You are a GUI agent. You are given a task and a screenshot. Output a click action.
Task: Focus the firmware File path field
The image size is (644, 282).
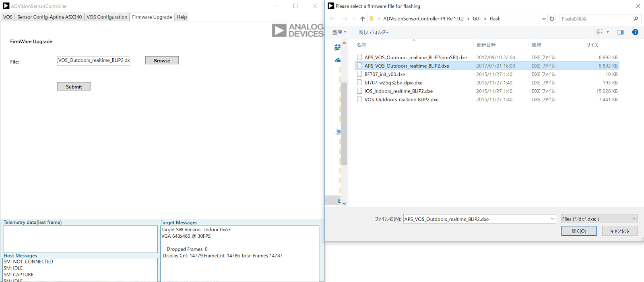click(x=93, y=60)
